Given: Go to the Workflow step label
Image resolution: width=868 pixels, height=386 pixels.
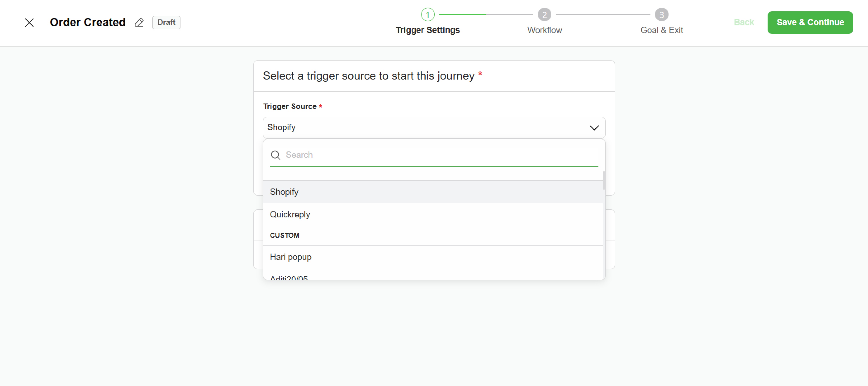Looking at the screenshot, I should 545,30.
